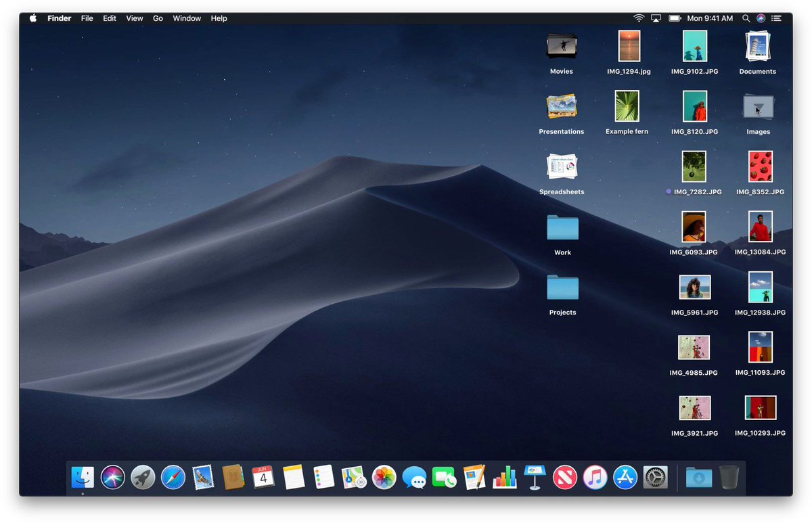Select the IMG_7282.JPG thumbnail
Viewport: 812px width, 523px height.
[x=694, y=166]
